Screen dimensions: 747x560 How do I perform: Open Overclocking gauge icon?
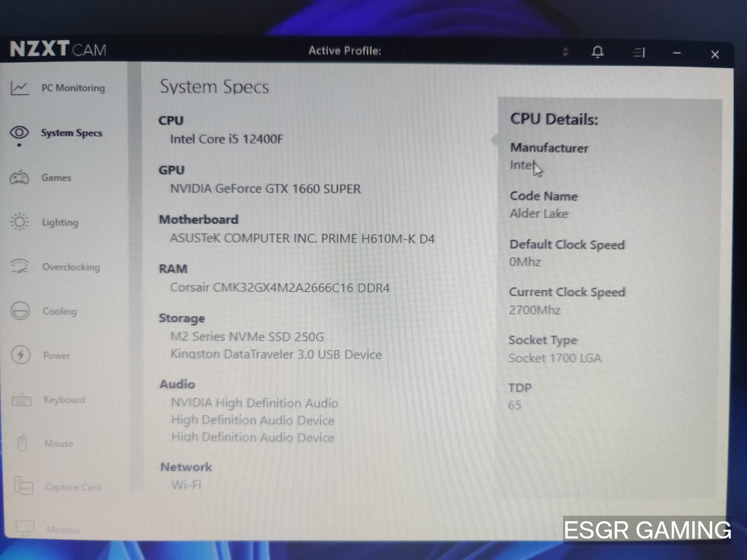click(20, 266)
